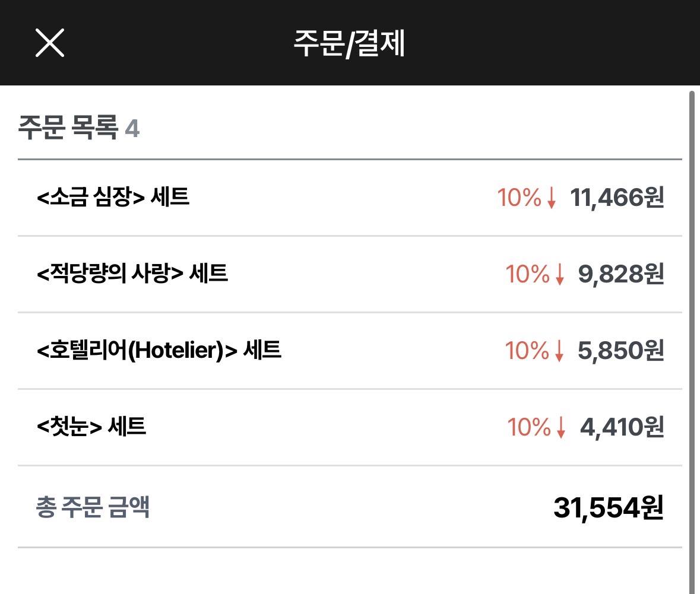Click the order count number 4
Image resolution: width=700 pixels, height=594 pixels.
click(x=132, y=129)
